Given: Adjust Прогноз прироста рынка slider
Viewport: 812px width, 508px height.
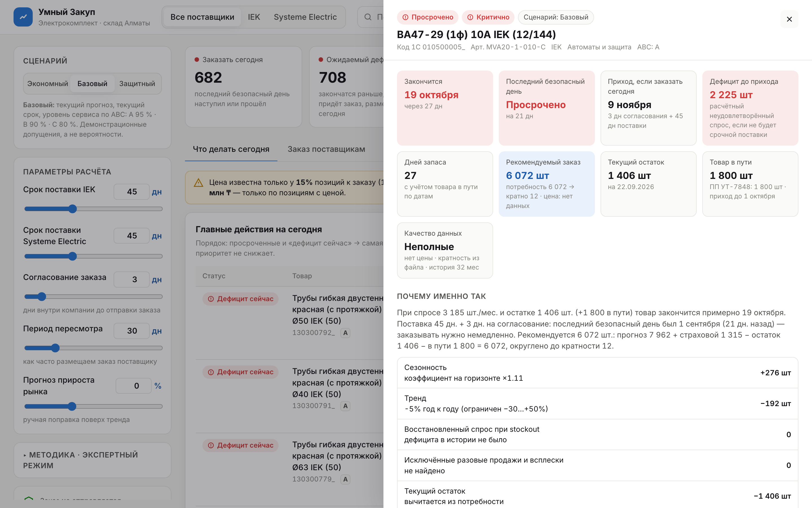Looking at the screenshot, I should [x=93, y=406].
